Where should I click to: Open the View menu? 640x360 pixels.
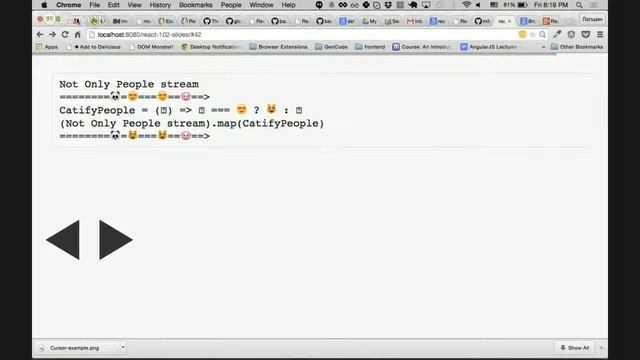click(134, 5)
